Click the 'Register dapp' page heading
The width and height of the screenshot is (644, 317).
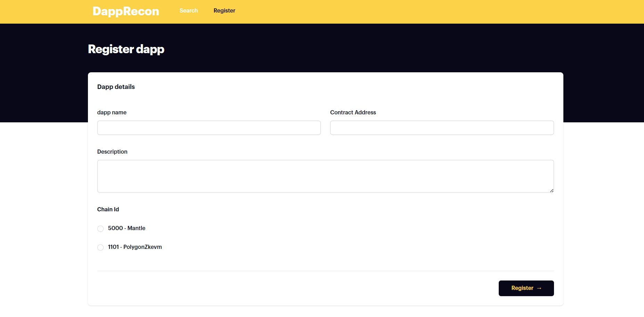(x=126, y=49)
